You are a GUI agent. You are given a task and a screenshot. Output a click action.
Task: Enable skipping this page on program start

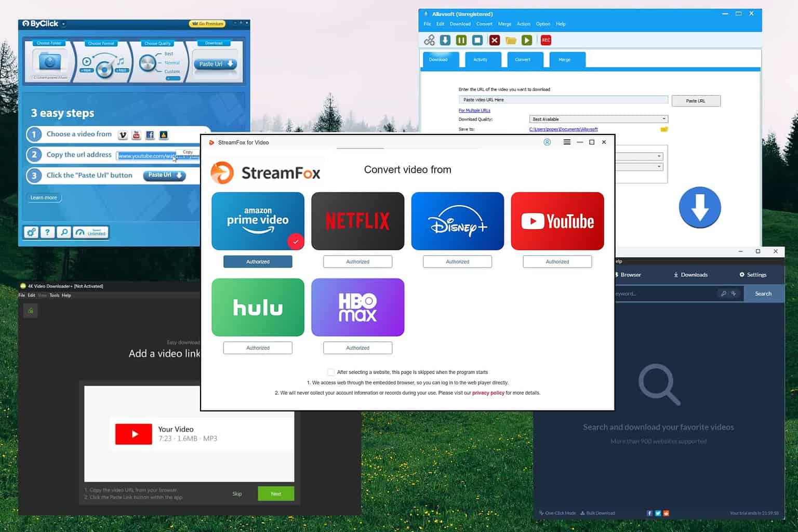pyautogui.click(x=331, y=372)
